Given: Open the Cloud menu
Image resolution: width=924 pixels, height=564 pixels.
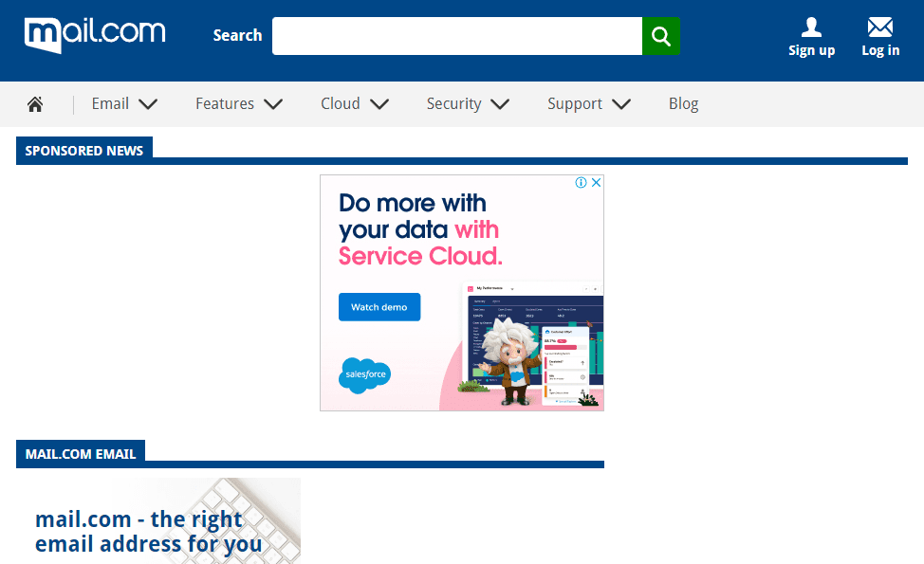Looking at the screenshot, I should click(340, 103).
